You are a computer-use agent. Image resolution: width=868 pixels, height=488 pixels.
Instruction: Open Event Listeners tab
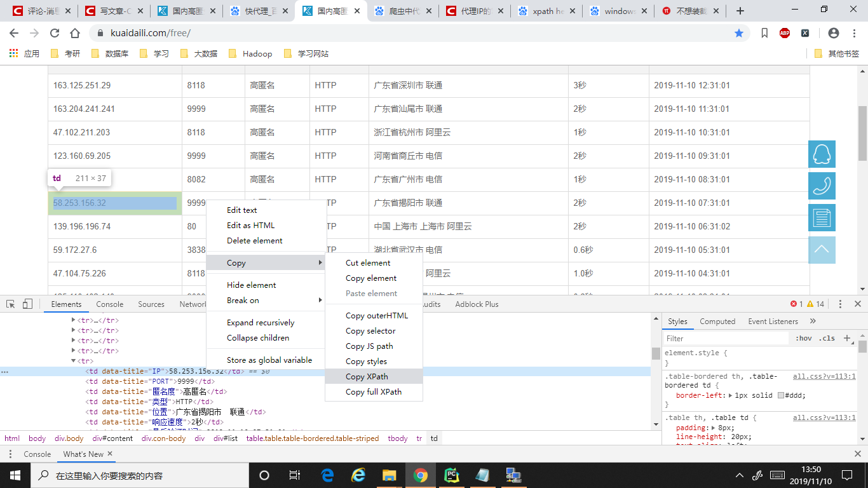click(x=773, y=321)
